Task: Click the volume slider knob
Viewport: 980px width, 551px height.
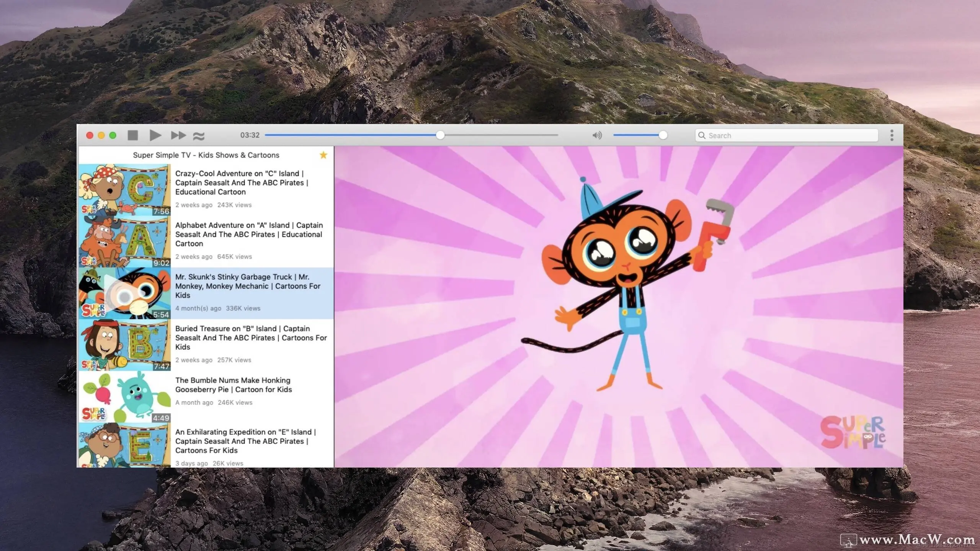Action: point(663,135)
